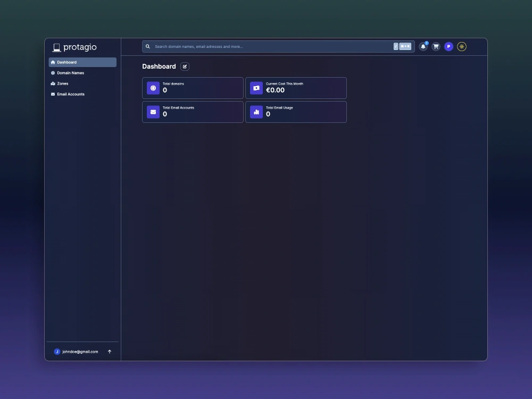Open the P profile avatar
Viewport: 532px width, 399px height.
coord(448,46)
